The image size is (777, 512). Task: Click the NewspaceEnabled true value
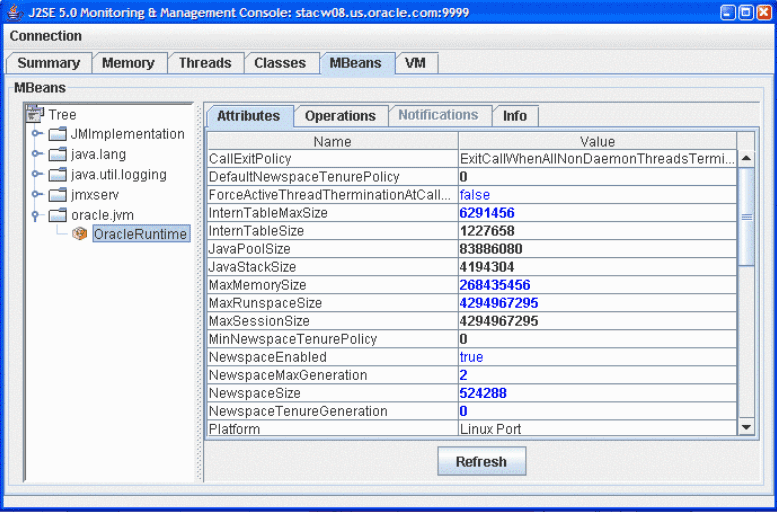click(x=471, y=357)
